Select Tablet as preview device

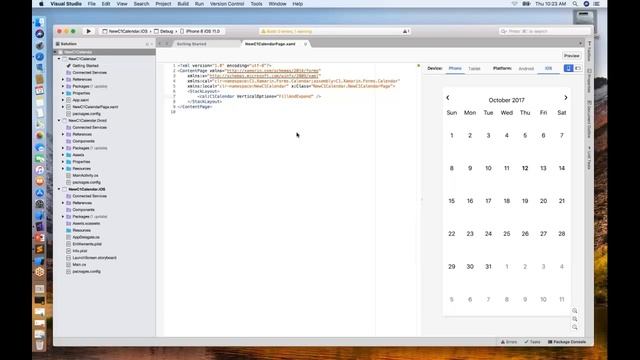click(x=474, y=69)
